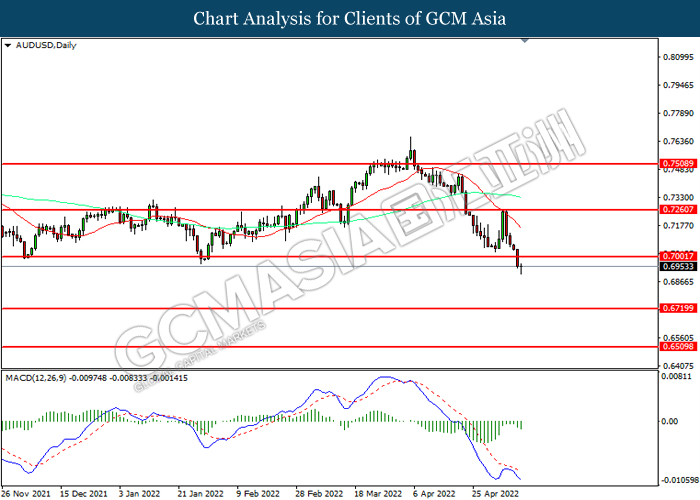Click the 25 Apr 2022 date label

[x=496, y=494]
